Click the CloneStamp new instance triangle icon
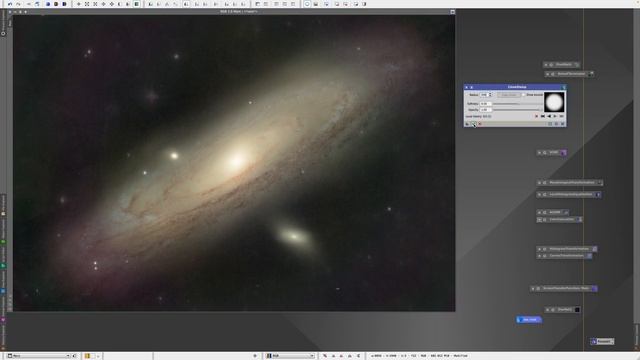The image size is (640, 360). tap(467, 124)
